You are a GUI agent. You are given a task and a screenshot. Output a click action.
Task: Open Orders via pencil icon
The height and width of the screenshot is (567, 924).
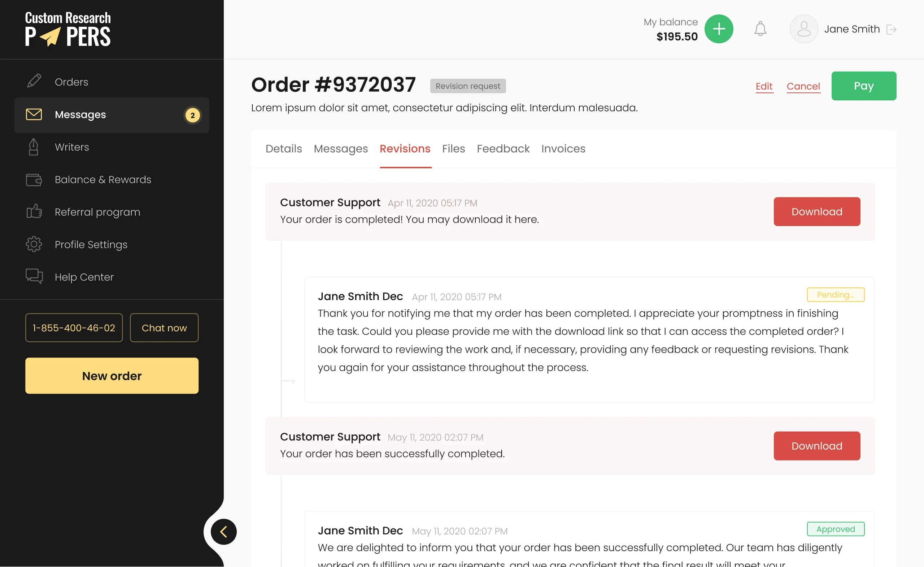[x=34, y=81]
